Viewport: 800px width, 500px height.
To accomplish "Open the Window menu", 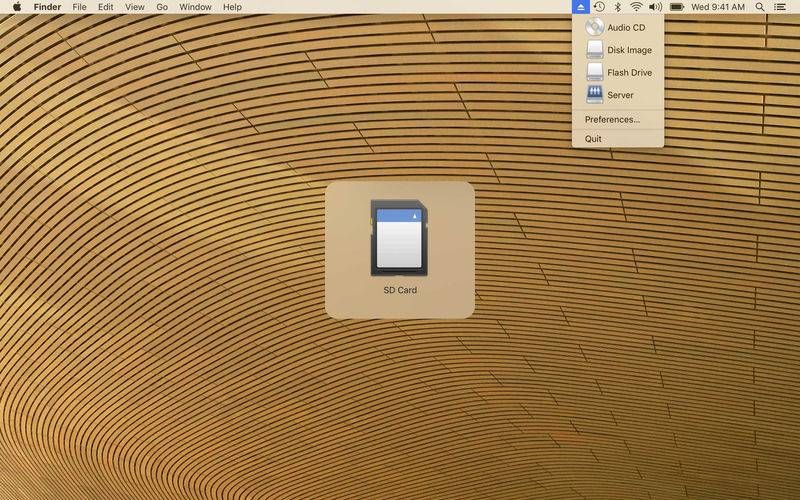I will (x=195, y=7).
